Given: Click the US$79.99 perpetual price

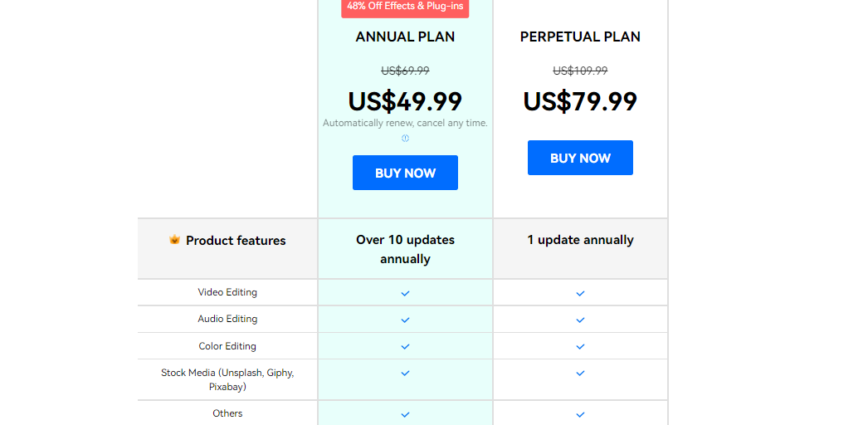Looking at the screenshot, I should [580, 101].
